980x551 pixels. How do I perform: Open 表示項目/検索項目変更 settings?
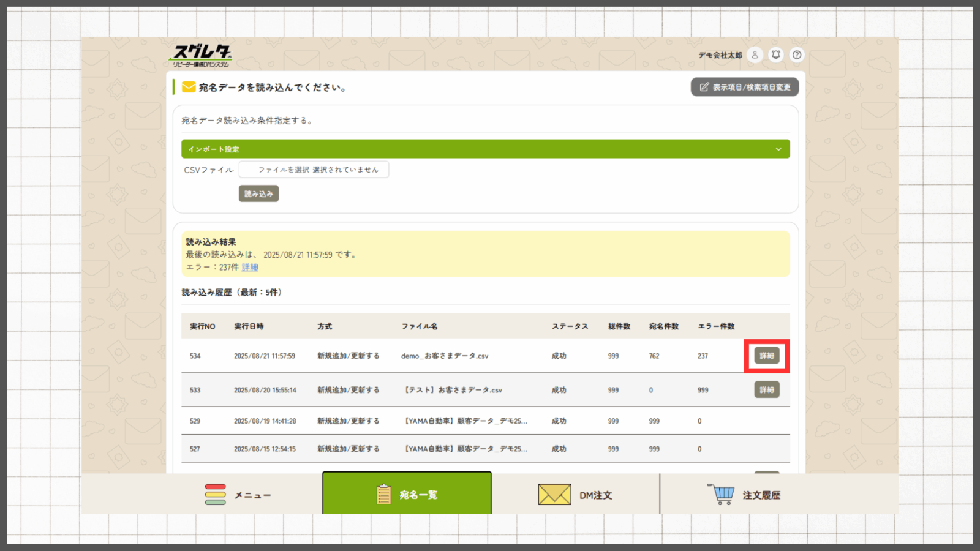(745, 87)
